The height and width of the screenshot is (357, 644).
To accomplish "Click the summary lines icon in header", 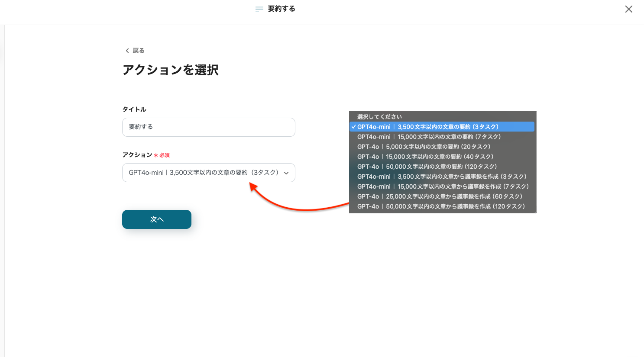I will click(x=259, y=9).
